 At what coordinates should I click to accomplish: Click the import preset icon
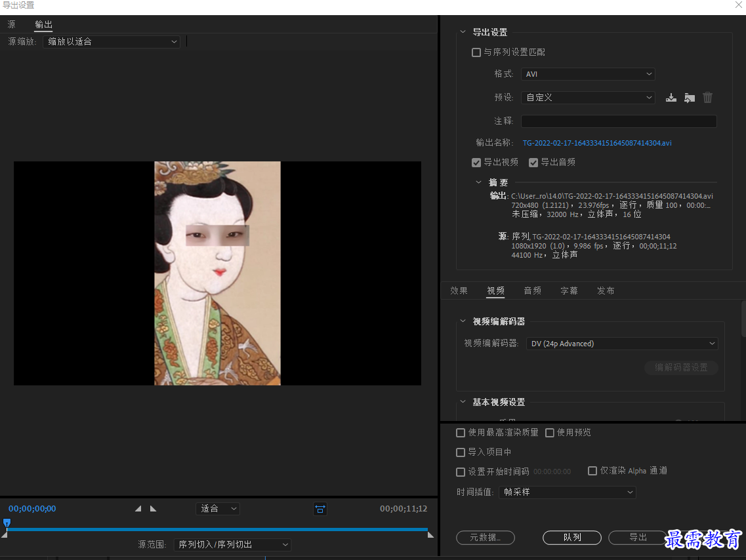coord(690,98)
